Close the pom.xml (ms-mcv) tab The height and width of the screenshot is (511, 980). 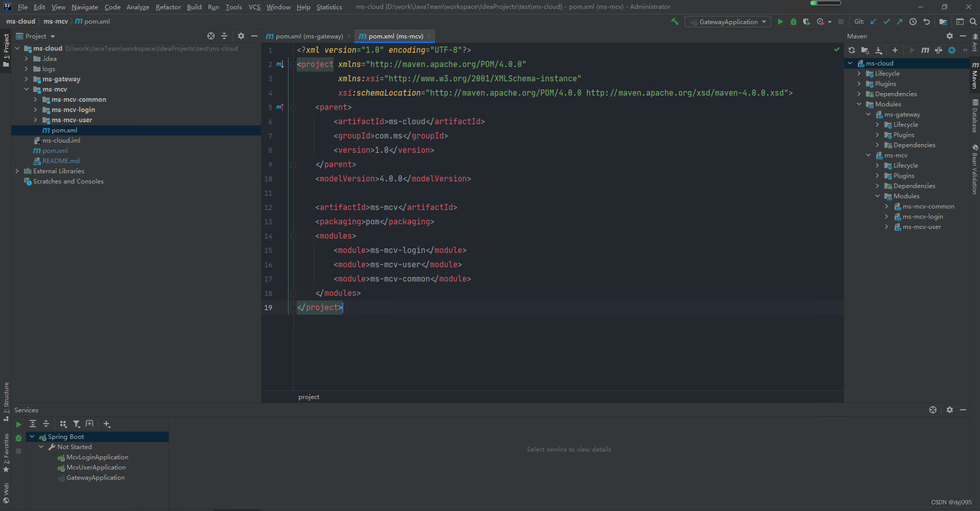point(429,36)
